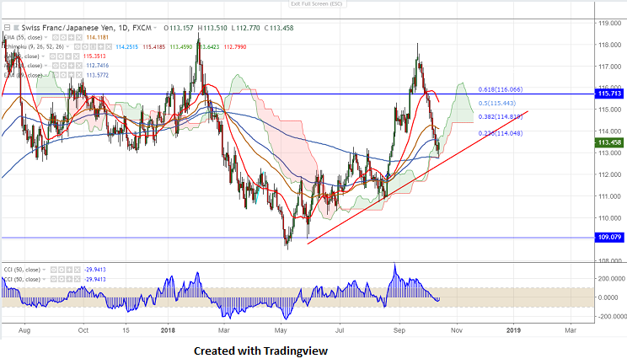Toggle visibility of 113.5772 indicator
The height and width of the screenshot is (364, 627).
coord(56,75)
